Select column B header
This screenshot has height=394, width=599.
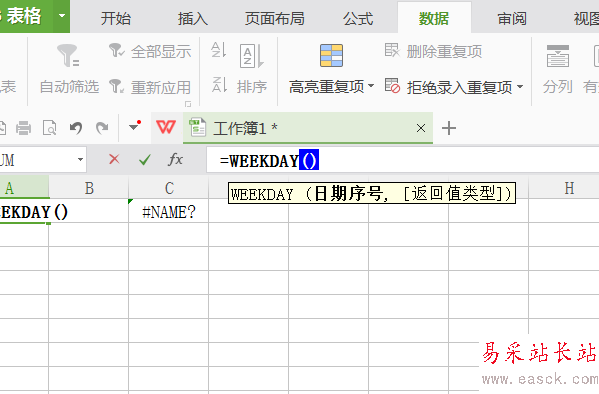click(x=89, y=188)
